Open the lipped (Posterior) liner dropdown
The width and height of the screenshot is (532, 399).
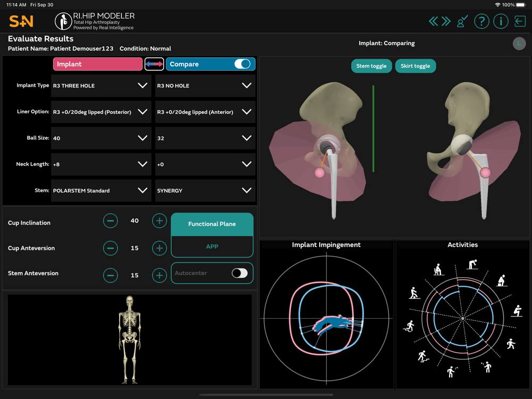101,112
